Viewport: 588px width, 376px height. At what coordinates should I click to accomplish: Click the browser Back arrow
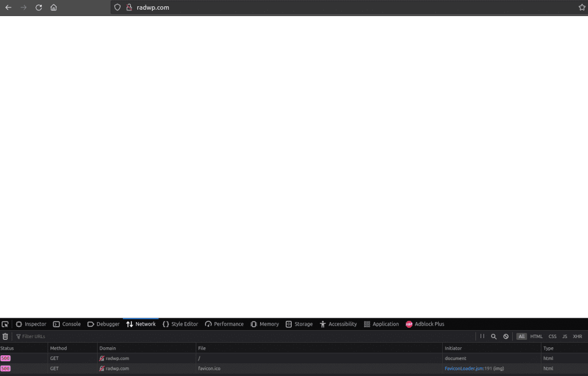pyautogui.click(x=9, y=7)
